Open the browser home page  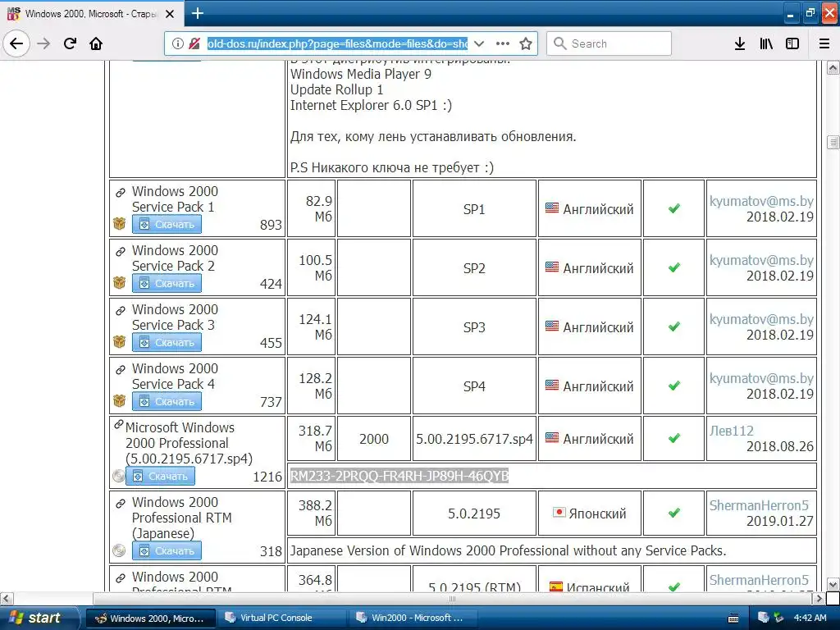96,43
